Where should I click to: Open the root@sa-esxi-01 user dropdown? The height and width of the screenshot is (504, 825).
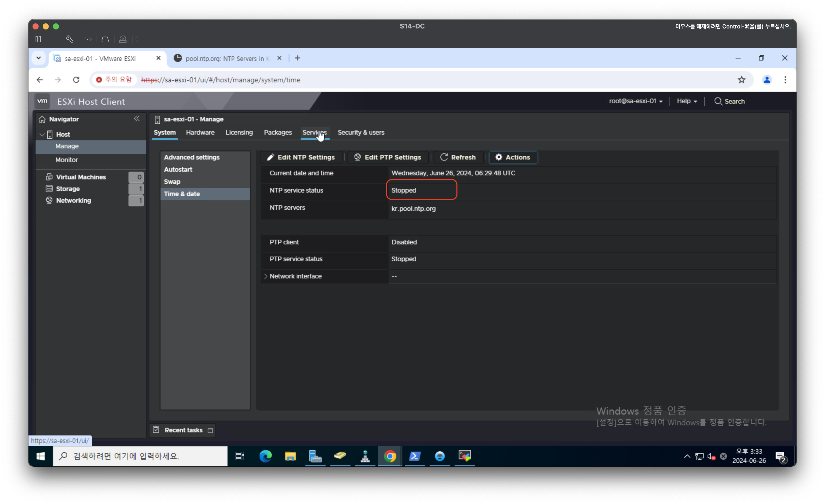(x=636, y=101)
